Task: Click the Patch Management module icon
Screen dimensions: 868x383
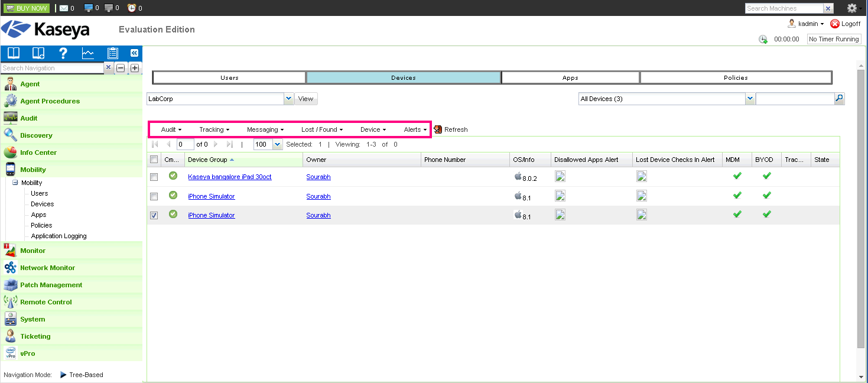Action: [11, 285]
